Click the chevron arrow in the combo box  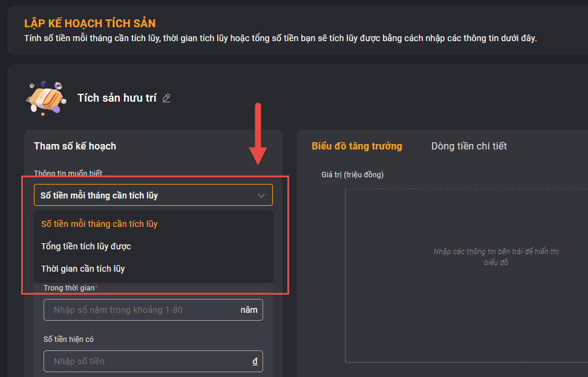[x=261, y=195]
